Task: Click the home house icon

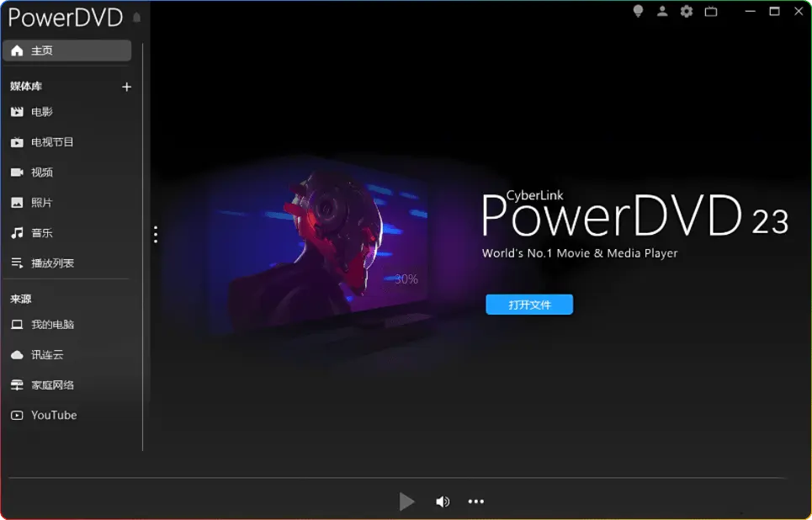Action: pos(17,50)
